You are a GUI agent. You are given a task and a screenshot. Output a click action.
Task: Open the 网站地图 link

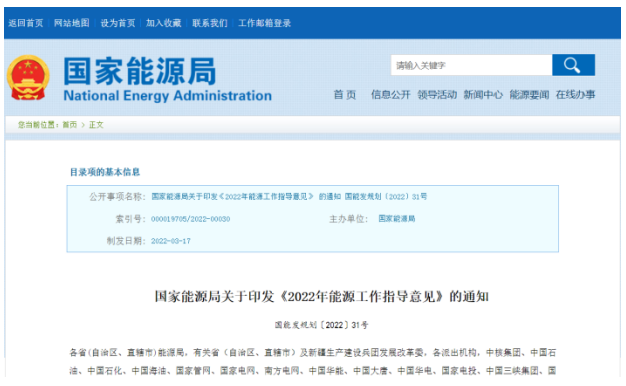coord(72,23)
